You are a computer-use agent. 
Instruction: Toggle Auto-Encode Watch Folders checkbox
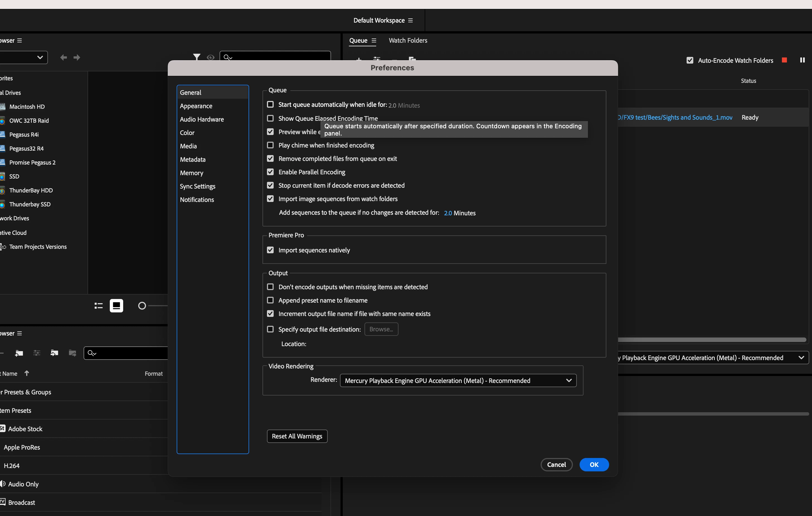click(690, 61)
